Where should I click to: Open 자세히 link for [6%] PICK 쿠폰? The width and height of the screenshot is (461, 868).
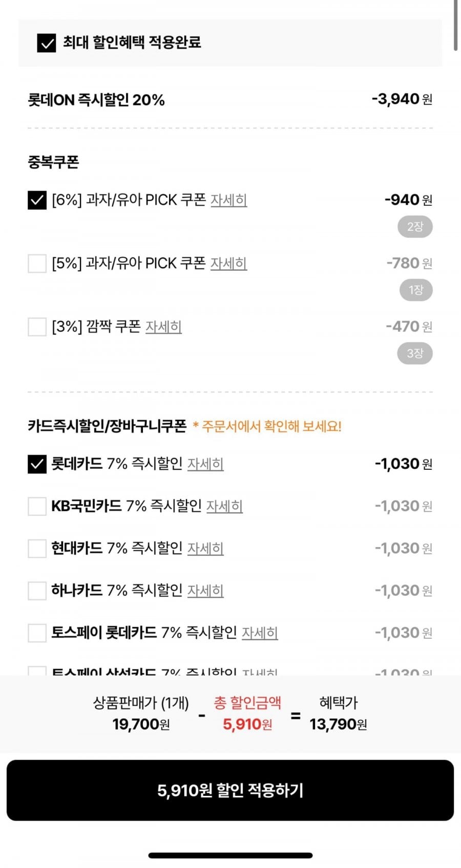[x=229, y=200]
